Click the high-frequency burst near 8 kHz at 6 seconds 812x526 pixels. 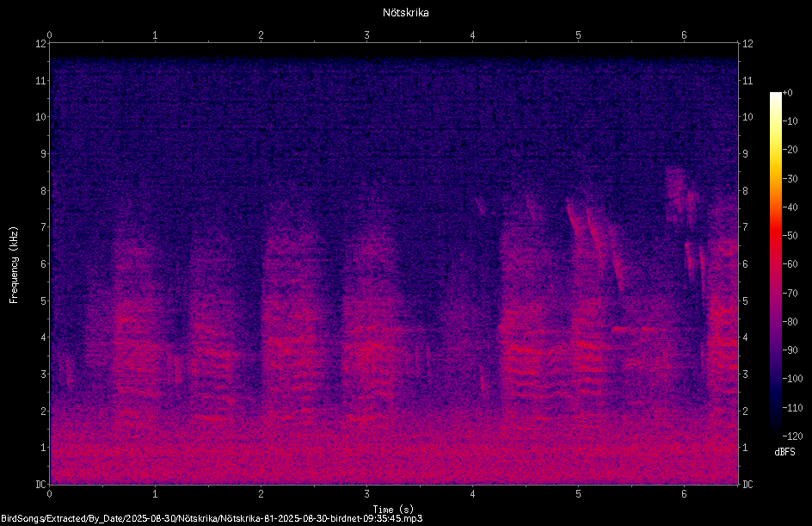(680, 195)
